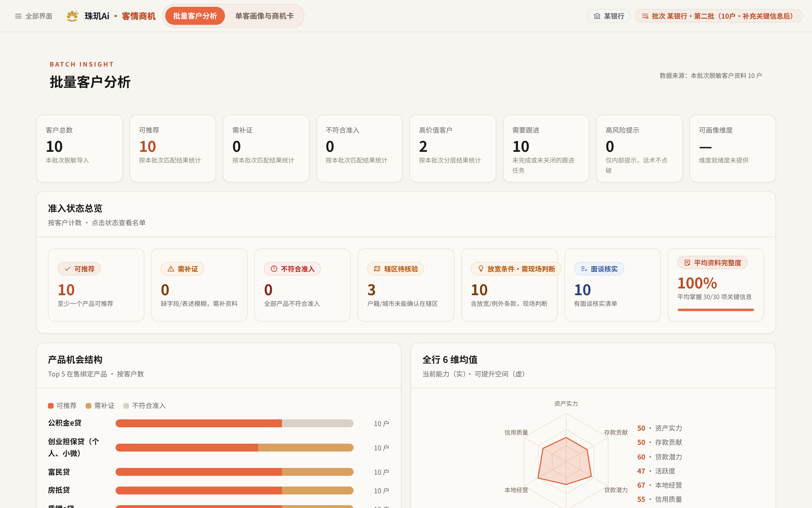Click the 高风险提示 summary card

(x=639, y=148)
